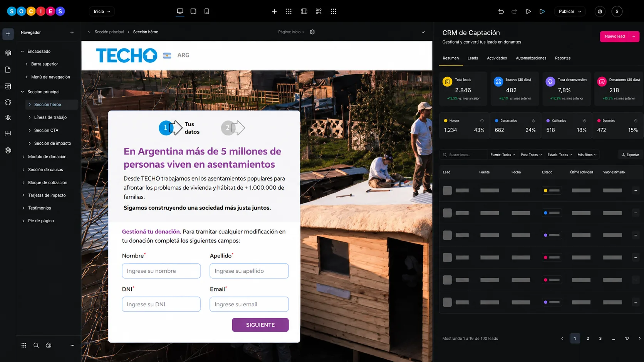Open the Fuente: Todas filter
The width and height of the screenshot is (644, 362).
click(x=503, y=155)
